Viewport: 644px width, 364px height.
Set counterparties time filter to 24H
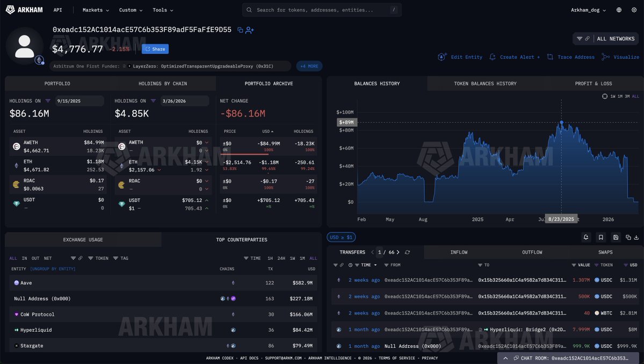click(281, 258)
